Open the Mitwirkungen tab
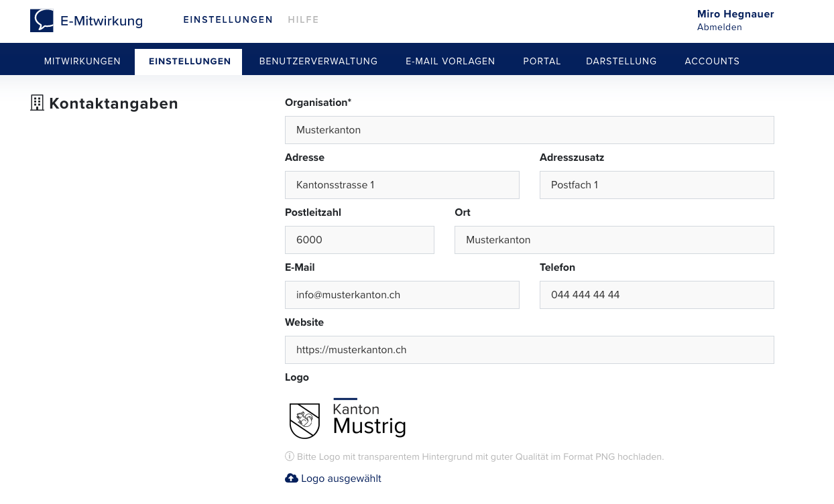This screenshot has width=834, height=504. pos(82,61)
